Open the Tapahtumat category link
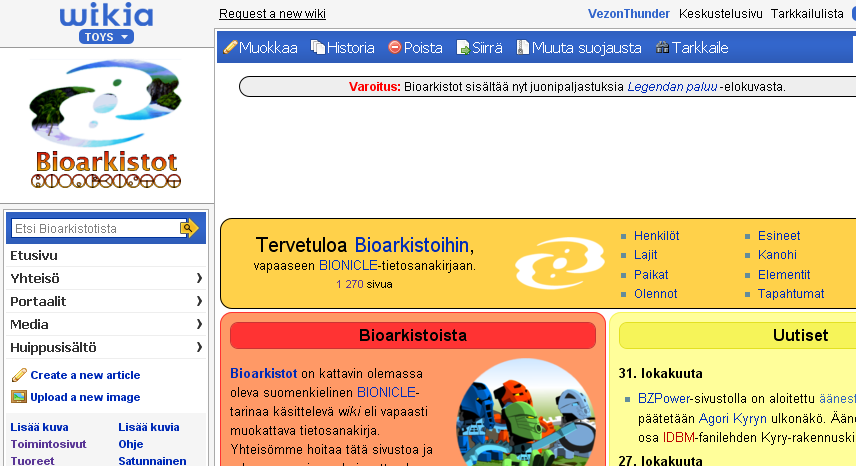The image size is (856, 466). click(791, 294)
